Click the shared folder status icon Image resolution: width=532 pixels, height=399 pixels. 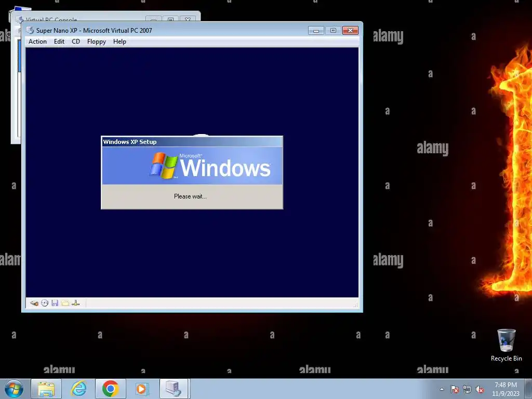point(65,303)
